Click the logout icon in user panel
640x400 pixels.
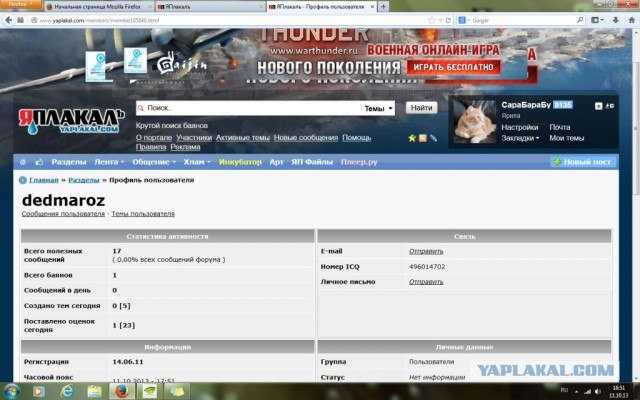610,106
